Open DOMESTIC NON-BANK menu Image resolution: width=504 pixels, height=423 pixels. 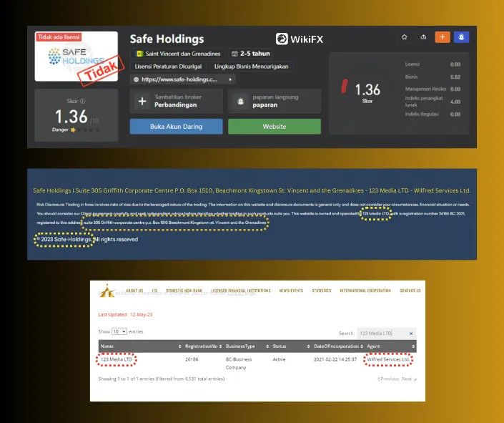tap(184, 291)
